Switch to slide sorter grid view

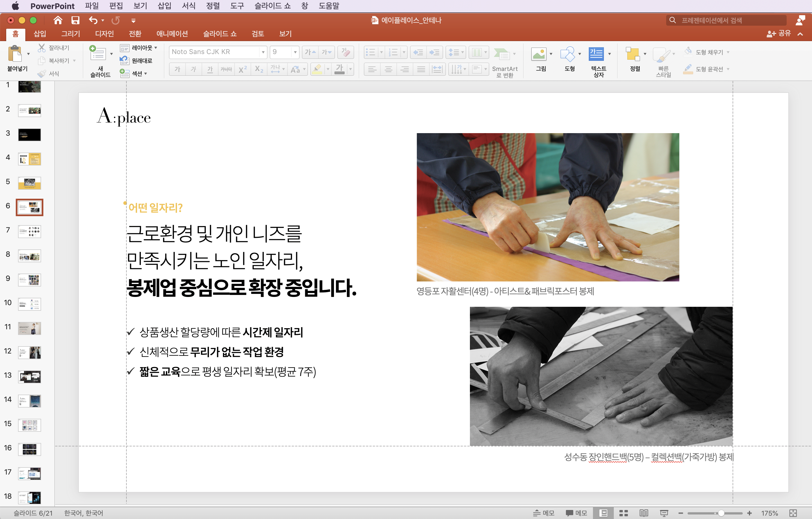[623, 513]
